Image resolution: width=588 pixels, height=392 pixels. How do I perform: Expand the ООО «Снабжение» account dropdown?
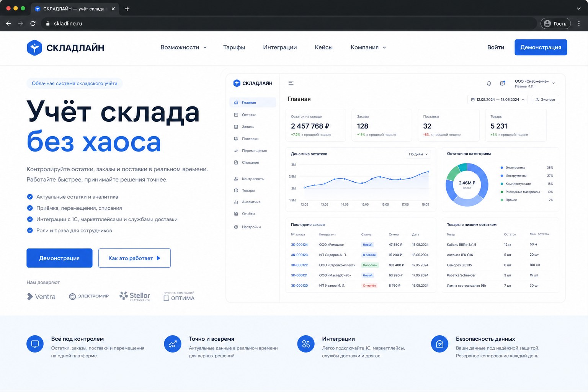pyautogui.click(x=553, y=83)
